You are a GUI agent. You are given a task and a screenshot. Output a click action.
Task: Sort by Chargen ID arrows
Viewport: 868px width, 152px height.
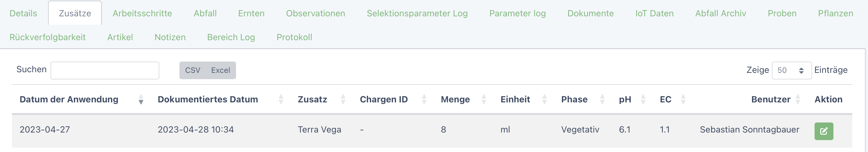[424, 100]
